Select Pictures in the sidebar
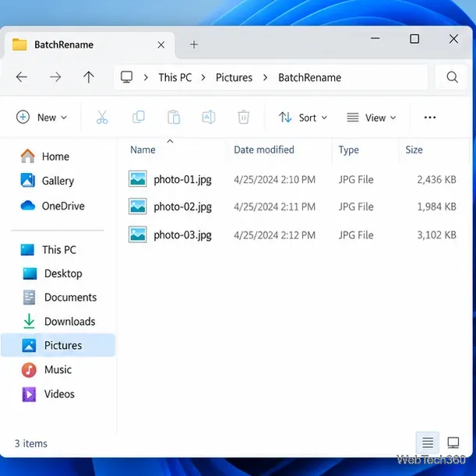 (x=58, y=345)
